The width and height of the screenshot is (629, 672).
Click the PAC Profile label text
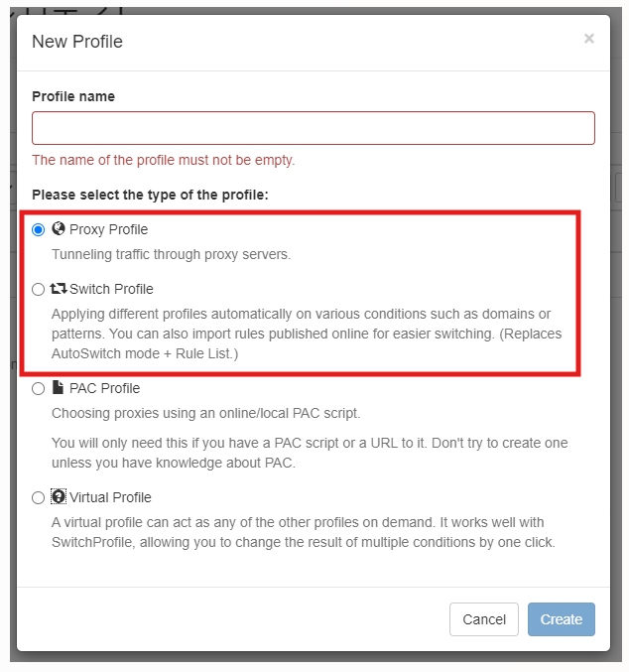click(104, 388)
